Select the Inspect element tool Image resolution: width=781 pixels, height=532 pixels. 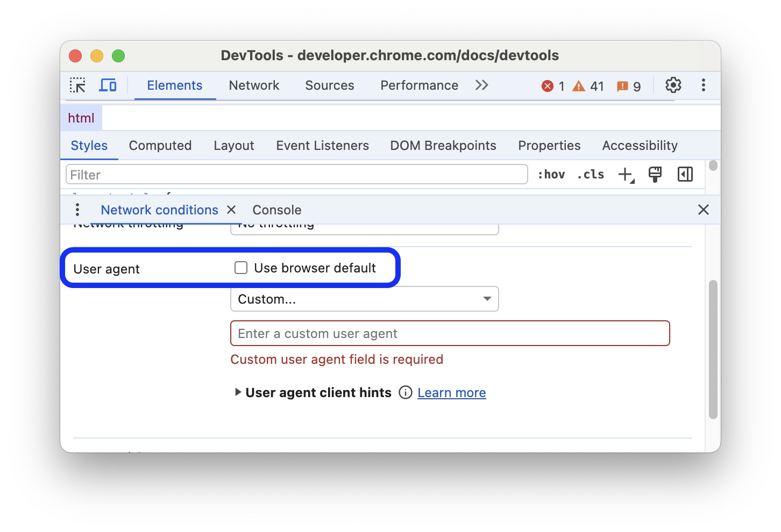click(77, 85)
